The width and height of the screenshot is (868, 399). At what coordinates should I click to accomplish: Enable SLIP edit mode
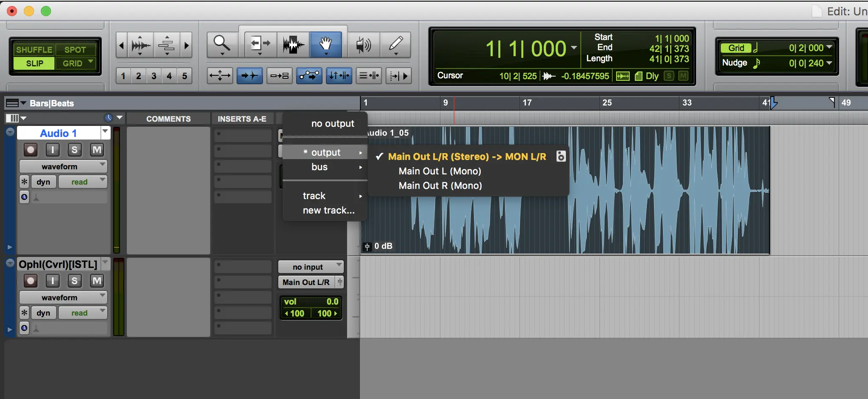pos(34,63)
